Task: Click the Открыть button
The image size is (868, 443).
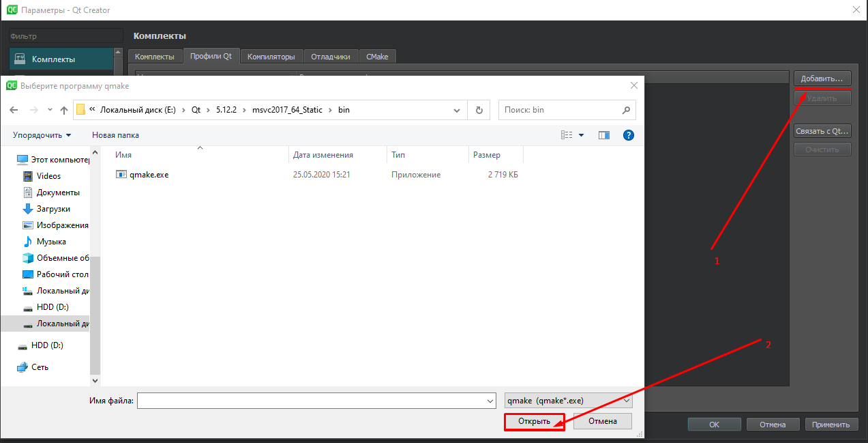Action: click(534, 421)
